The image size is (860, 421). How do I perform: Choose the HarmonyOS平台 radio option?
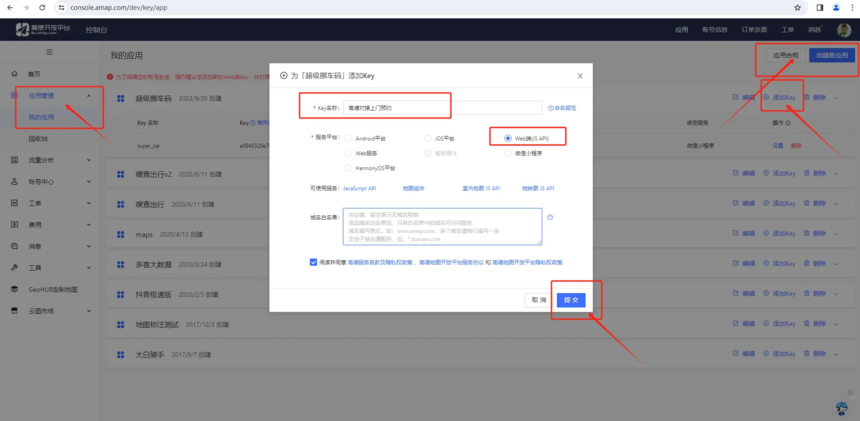pyautogui.click(x=348, y=168)
